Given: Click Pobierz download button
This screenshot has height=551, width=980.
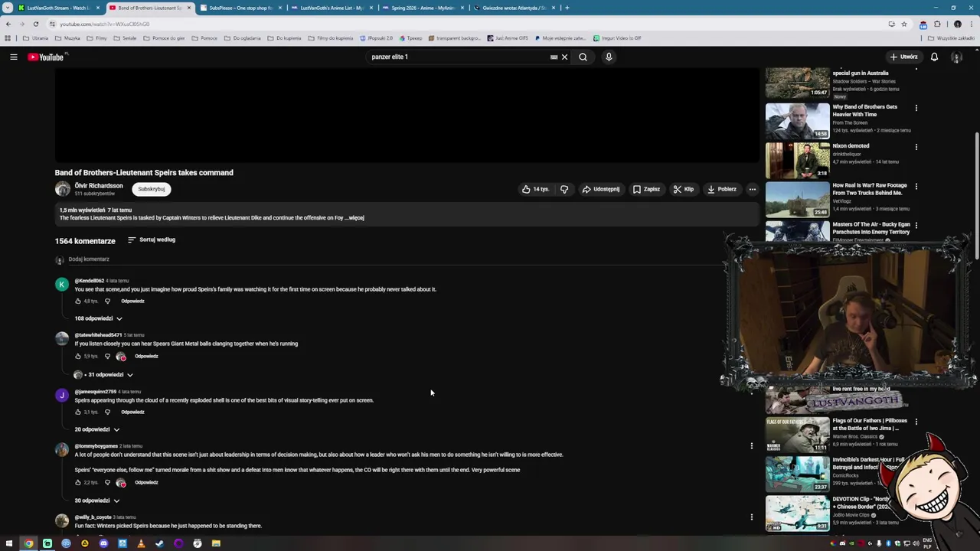Looking at the screenshot, I should click(721, 189).
